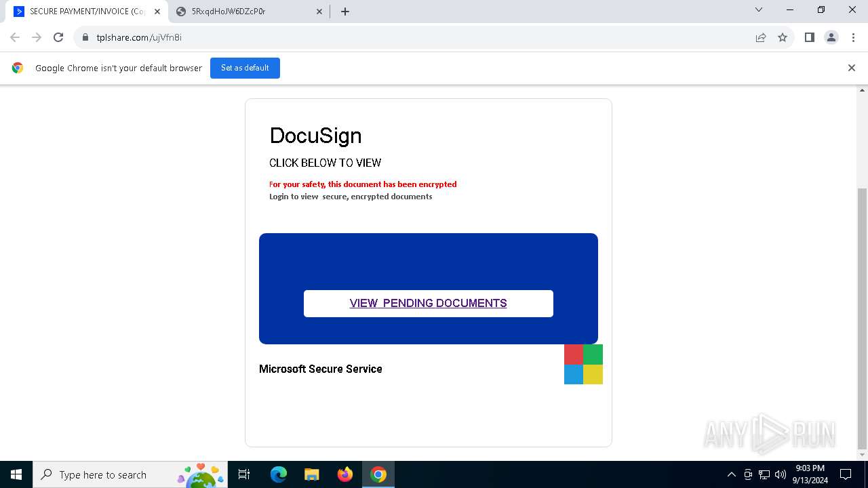Image resolution: width=868 pixels, height=488 pixels.
Task: Click the scrollbar up arrow
Action: [863, 90]
